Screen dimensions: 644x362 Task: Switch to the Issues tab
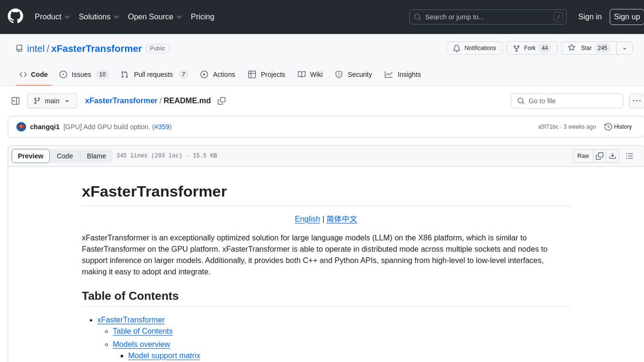click(x=84, y=74)
